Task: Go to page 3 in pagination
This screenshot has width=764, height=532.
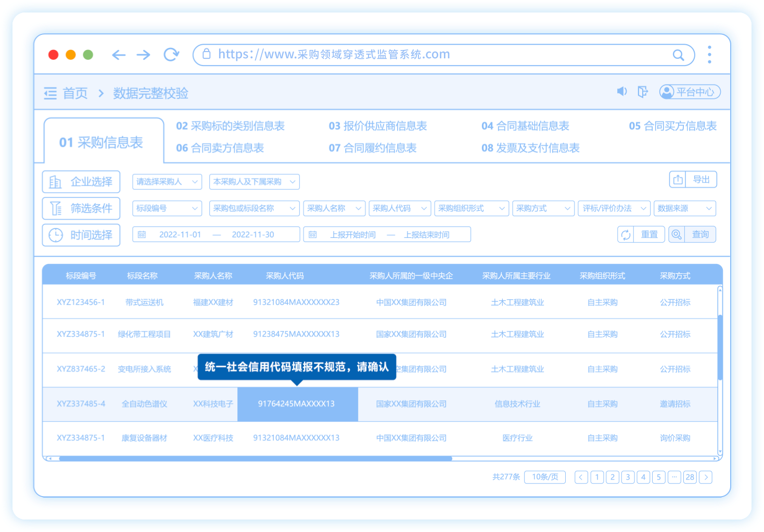Action: tap(628, 477)
